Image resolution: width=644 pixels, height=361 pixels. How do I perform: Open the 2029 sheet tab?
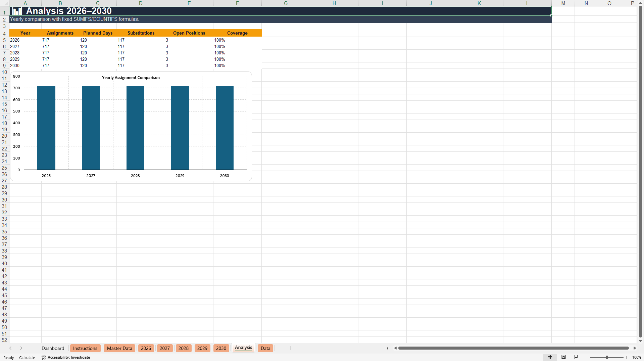coord(202,348)
